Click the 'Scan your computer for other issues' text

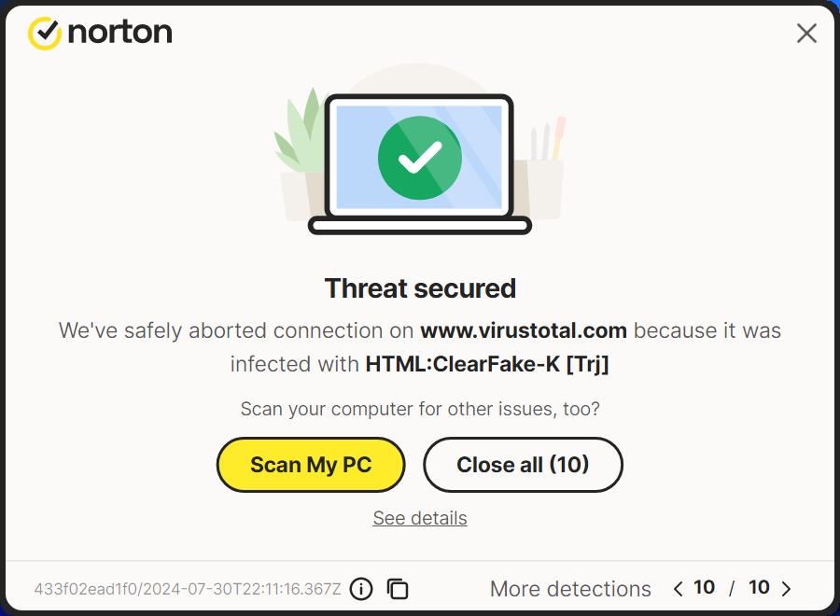(x=420, y=409)
